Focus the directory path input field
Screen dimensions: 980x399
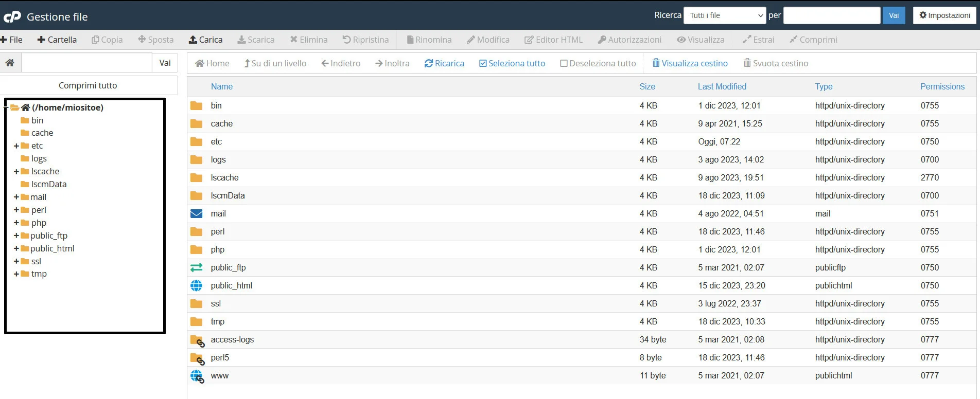(86, 63)
